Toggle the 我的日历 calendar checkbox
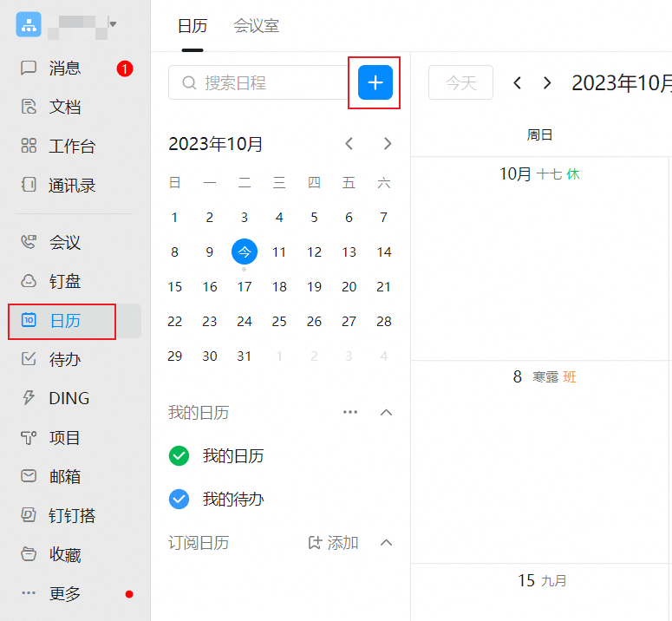Viewport: 672px width, 621px height. [x=179, y=455]
